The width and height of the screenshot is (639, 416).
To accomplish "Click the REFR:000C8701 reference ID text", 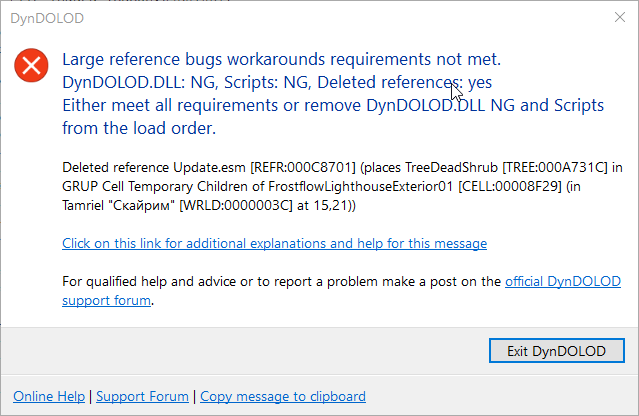I will click(303, 167).
